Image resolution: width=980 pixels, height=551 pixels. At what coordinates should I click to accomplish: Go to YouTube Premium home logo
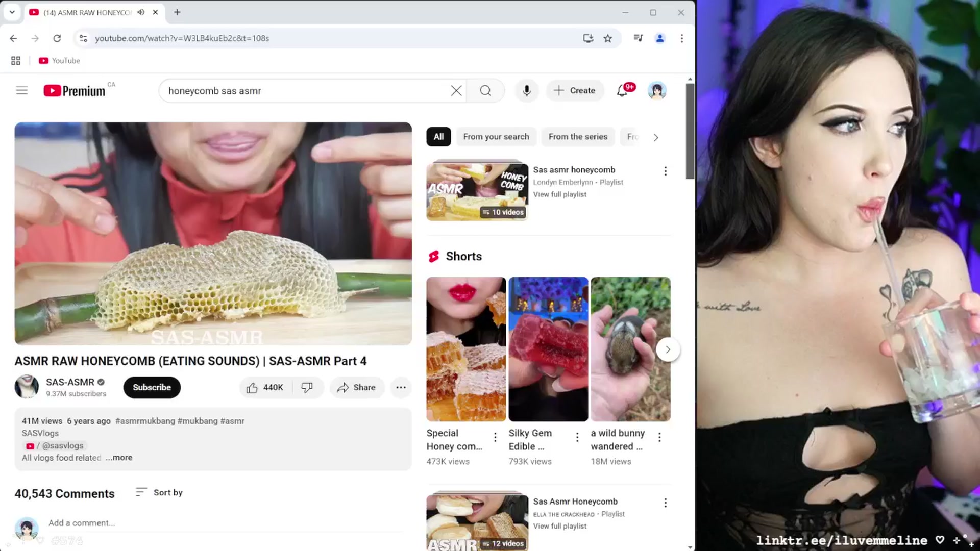click(75, 91)
